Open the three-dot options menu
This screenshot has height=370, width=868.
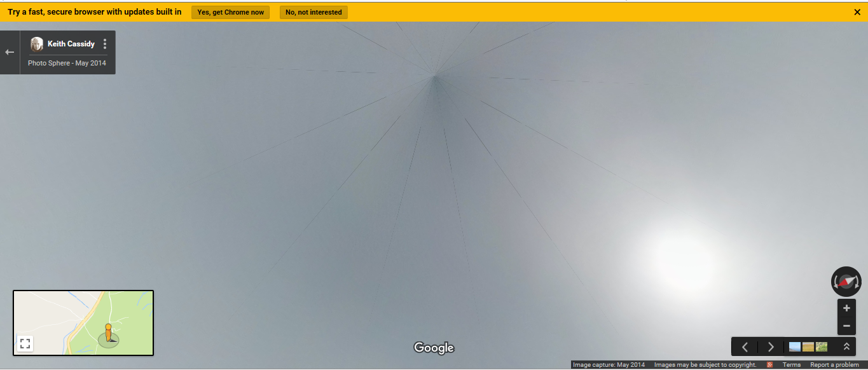pyautogui.click(x=105, y=44)
